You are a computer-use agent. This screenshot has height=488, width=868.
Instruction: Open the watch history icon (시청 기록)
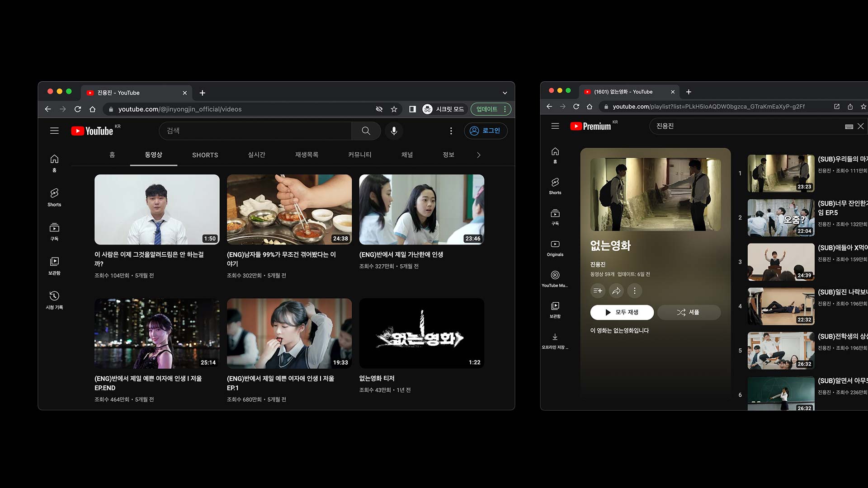click(54, 300)
